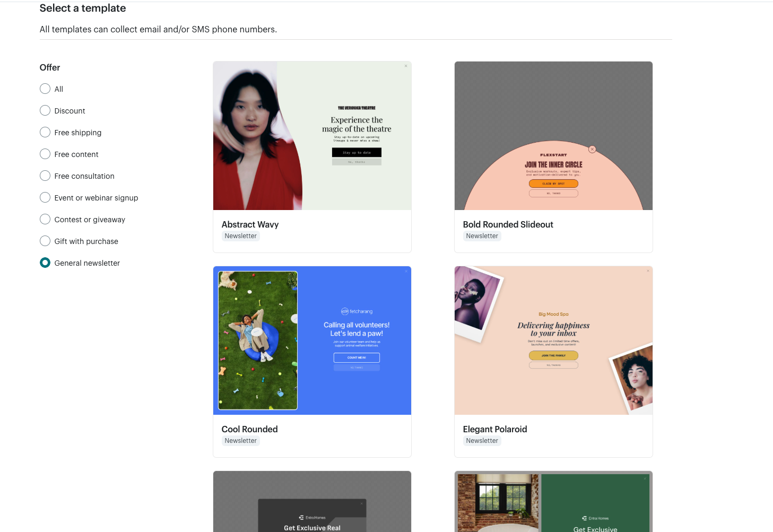Open the Bold Rounded Slideout template preview

click(553, 136)
